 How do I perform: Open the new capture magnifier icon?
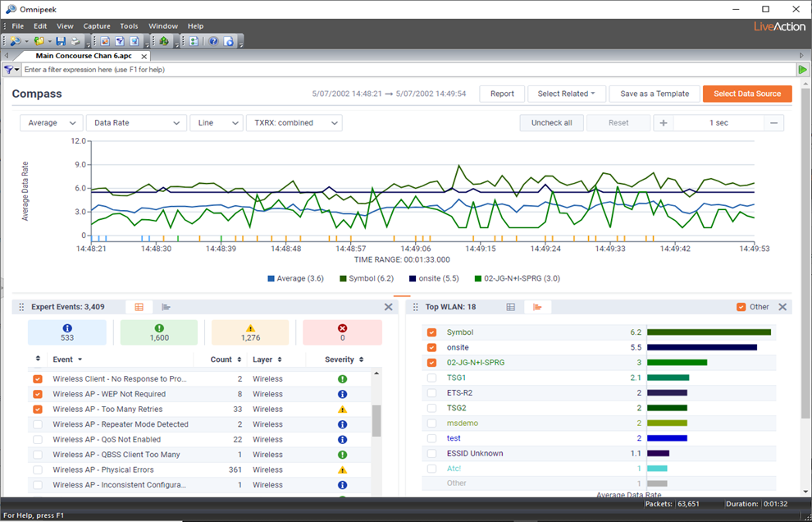pos(15,41)
